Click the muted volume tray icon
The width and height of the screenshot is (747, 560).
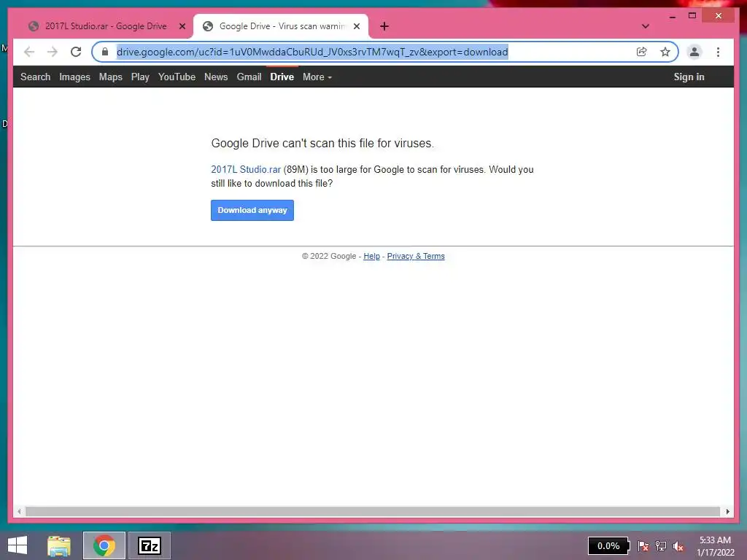pyautogui.click(x=678, y=546)
